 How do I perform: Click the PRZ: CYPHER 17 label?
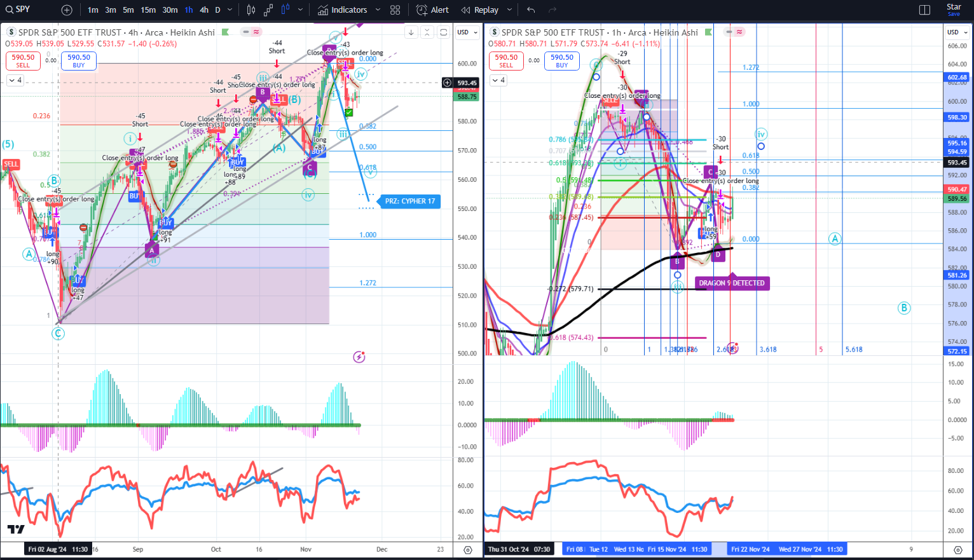pos(410,201)
